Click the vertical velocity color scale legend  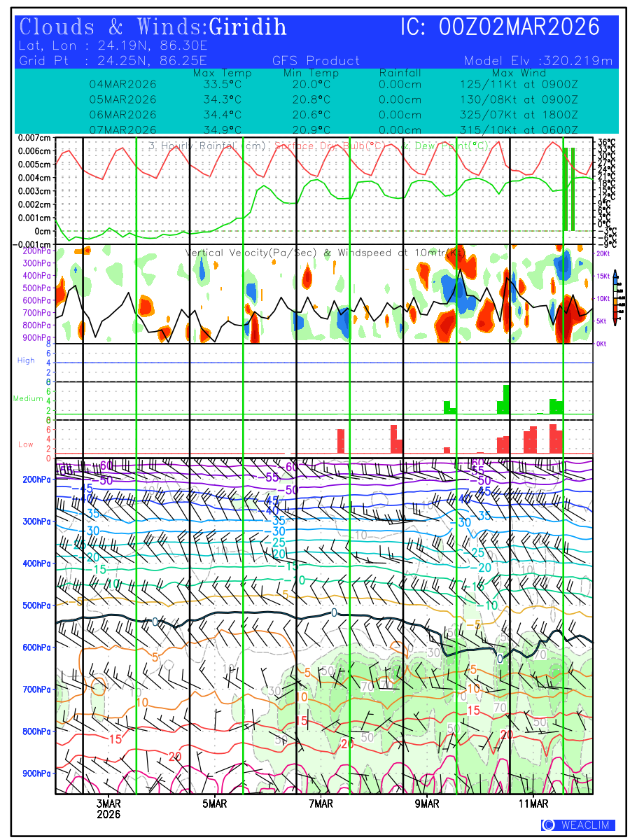tap(615, 297)
